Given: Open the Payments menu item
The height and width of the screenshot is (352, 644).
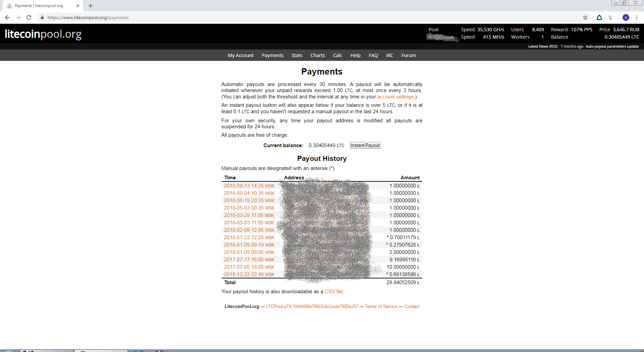Looking at the screenshot, I should pos(272,55).
